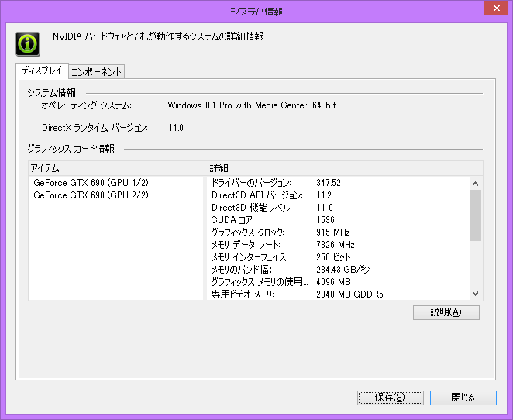Click the 4096 MB value
This screenshot has height=420, width=513.
(333, 281)
